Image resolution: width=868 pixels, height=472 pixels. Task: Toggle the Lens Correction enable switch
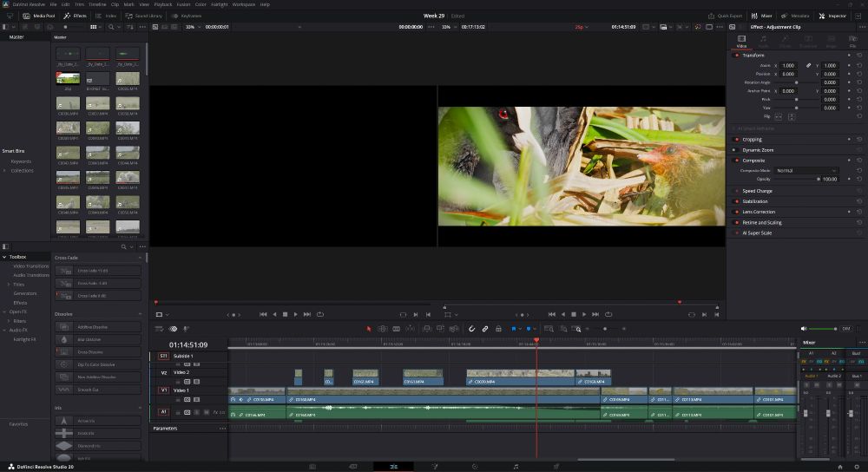point(736,212)
